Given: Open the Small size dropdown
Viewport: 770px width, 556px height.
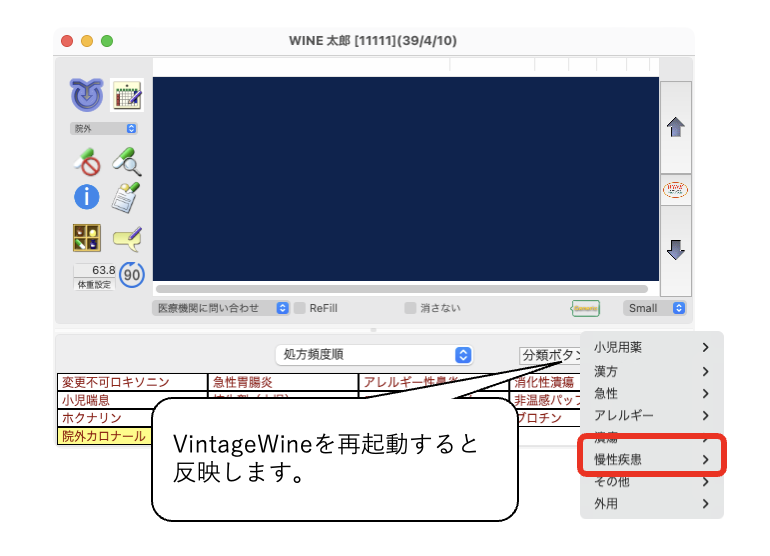Looking at the screenshot, I should [x=654, y=308].
